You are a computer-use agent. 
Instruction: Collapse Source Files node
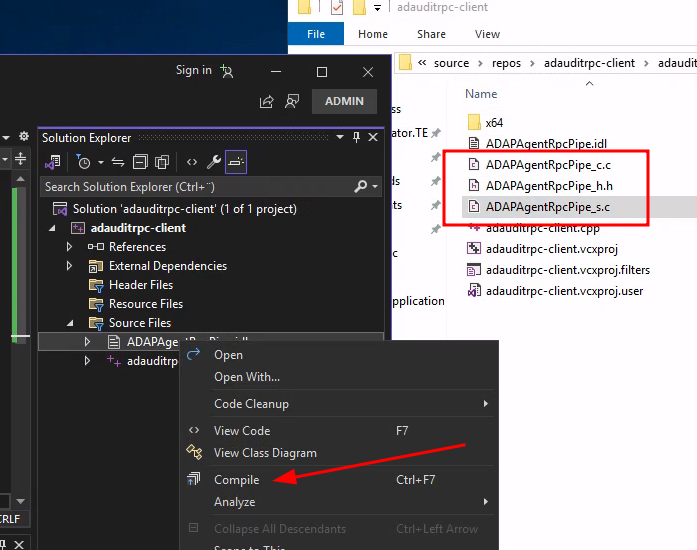70,323
